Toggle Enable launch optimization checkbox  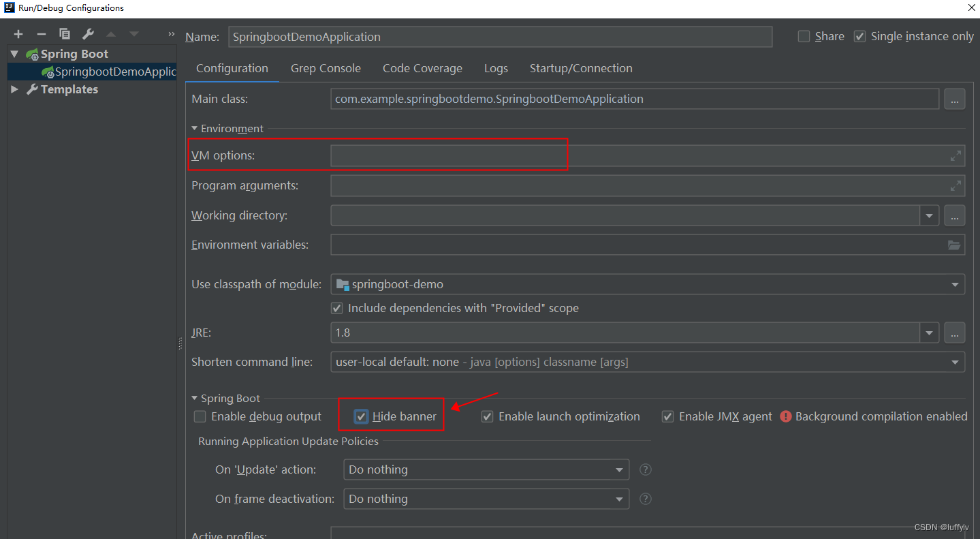coord(487,416)
